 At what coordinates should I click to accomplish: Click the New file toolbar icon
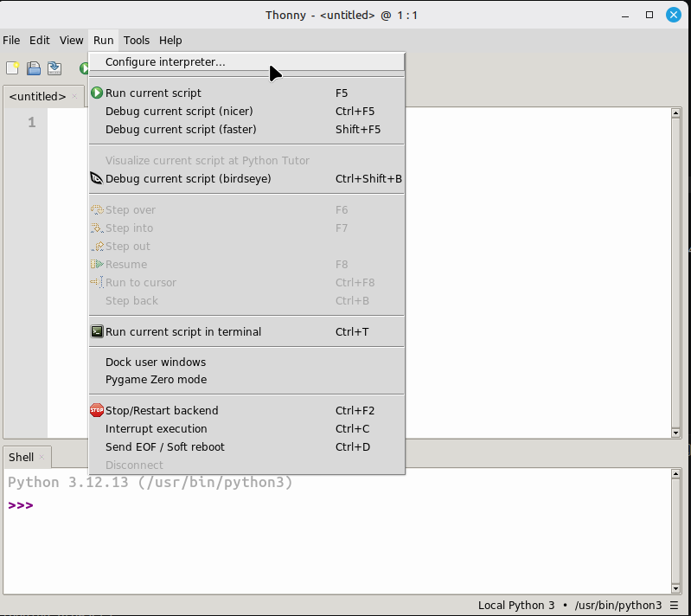[x=12, y=68]
